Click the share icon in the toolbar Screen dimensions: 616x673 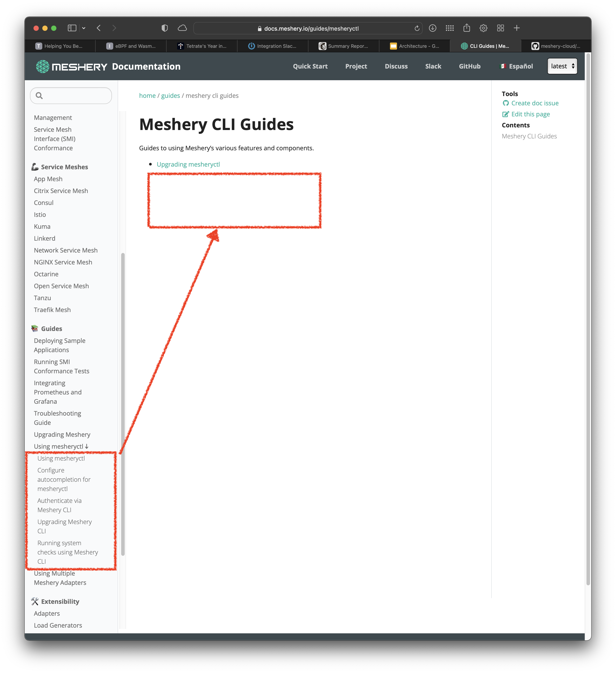pos(466,28)
